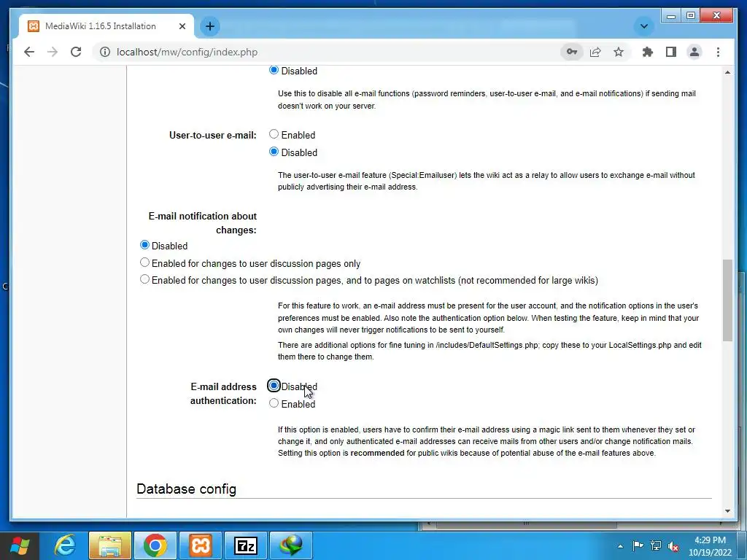Select 'Enabled for changes to user discussion pages only'
Viewport: 747px width, 560px height.
(x=144, y=262)
